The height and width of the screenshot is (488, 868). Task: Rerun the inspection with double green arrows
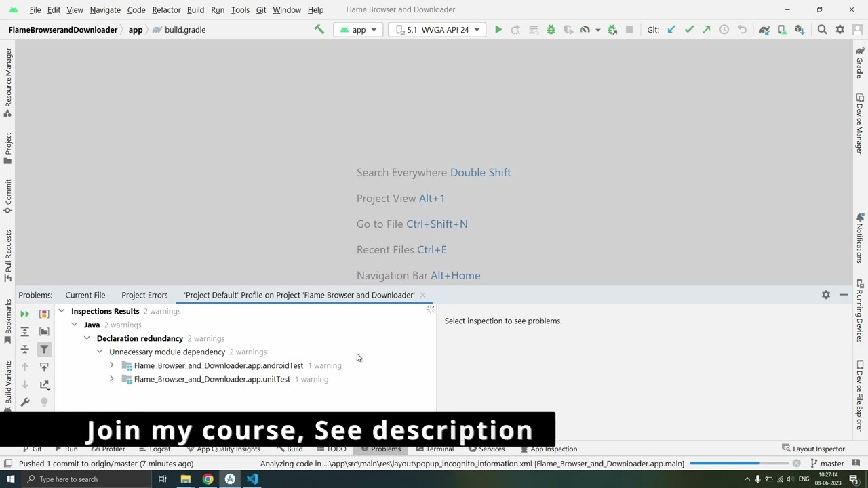(25, 314)
